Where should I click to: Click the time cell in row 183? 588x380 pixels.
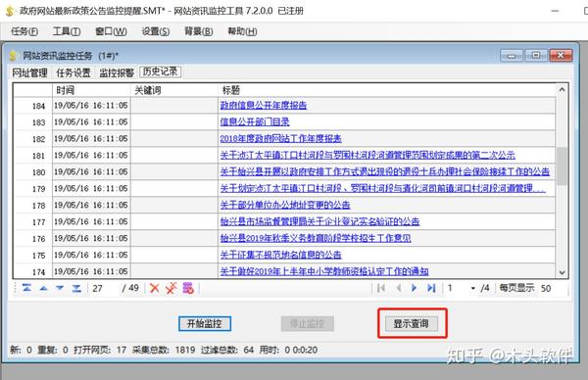pos(91,122)
